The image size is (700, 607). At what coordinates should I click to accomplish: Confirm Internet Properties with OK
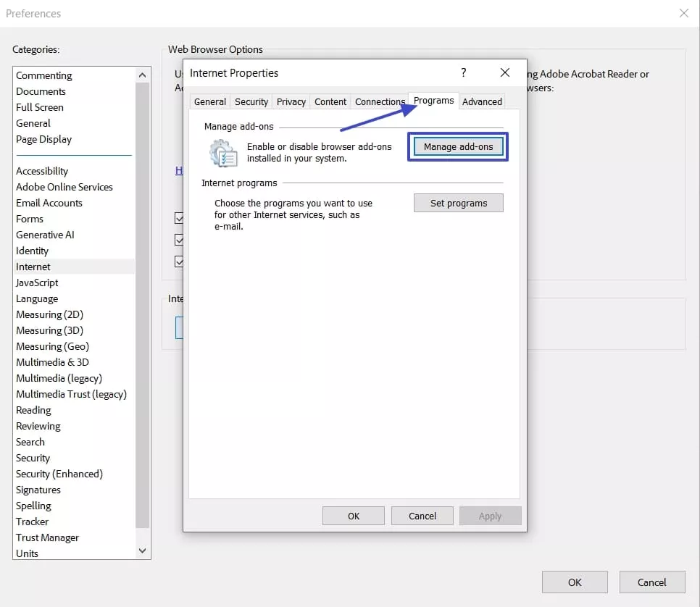(353, 515)
